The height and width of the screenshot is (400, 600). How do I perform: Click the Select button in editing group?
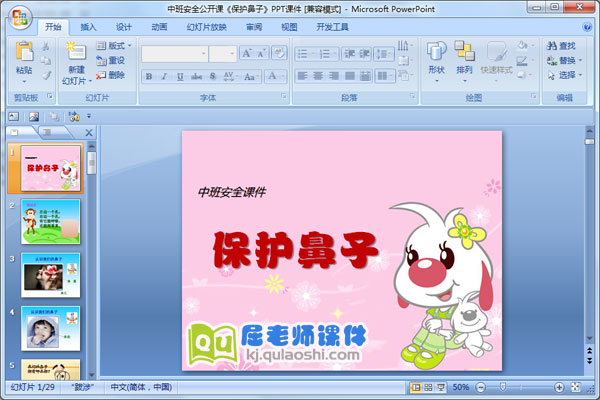pyautogui.click(x=564, y=75)
